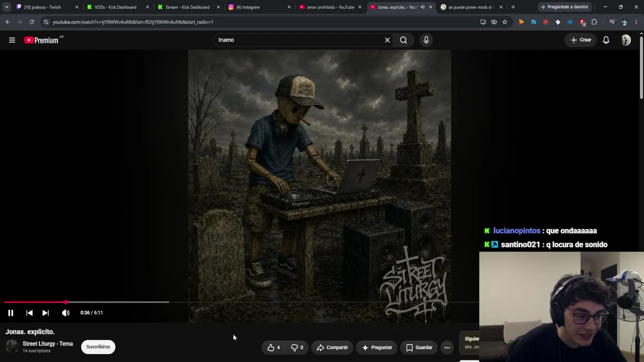This screenshot has height=362, width=644.
Task: View site information icon
Action: pos(46,22)
